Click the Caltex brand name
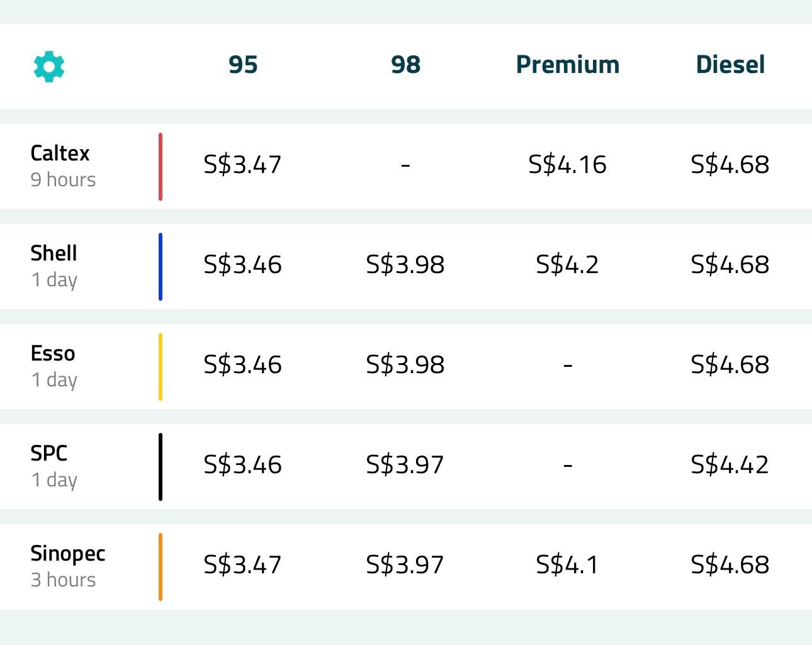The height and width of the screenshot is (645, 812). pyautogui.click(x=60, y=153)
